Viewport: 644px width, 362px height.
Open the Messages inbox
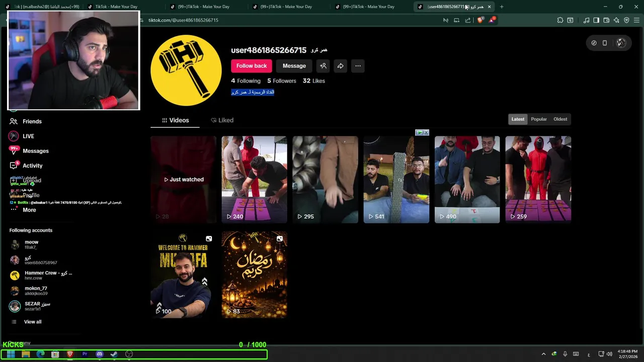(x=29, y=151)
